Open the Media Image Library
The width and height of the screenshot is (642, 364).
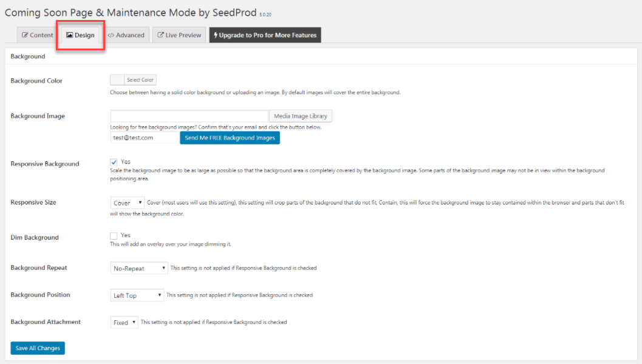coord(301,116)
